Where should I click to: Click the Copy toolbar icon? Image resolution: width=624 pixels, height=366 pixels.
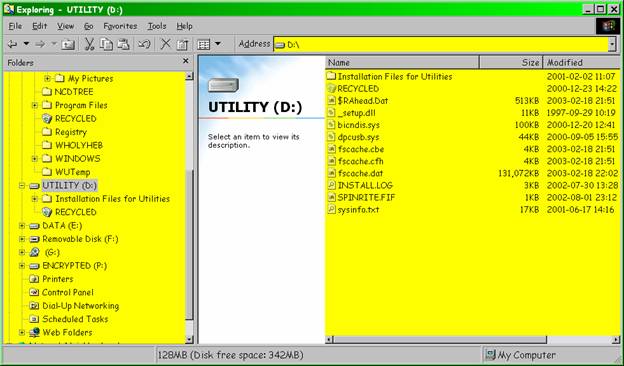[x=106, y=44]
